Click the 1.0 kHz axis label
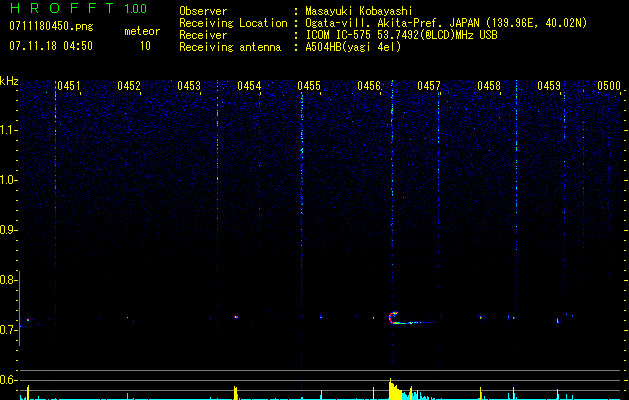 pos(8,180)
